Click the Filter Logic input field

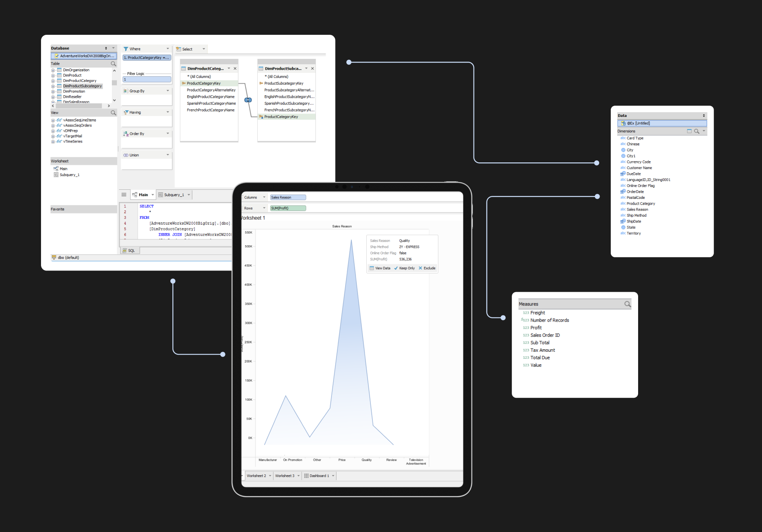[147, 80]
